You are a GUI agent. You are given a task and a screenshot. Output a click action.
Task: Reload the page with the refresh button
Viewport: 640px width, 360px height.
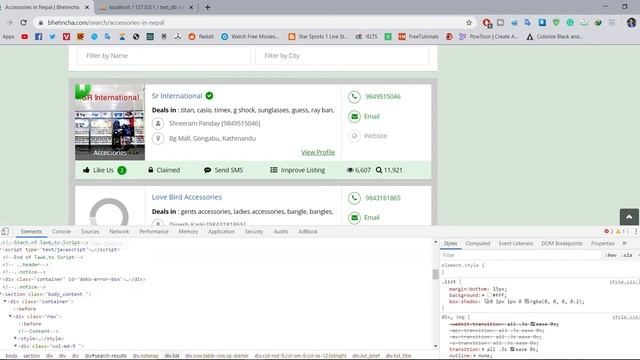[23, 23]
